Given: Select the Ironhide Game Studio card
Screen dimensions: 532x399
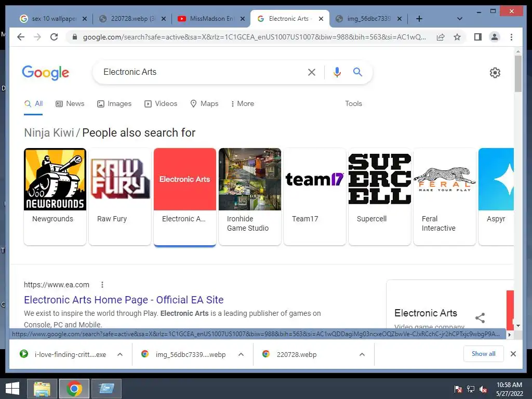Looking at the screenshot, I should tap(250, 196).
